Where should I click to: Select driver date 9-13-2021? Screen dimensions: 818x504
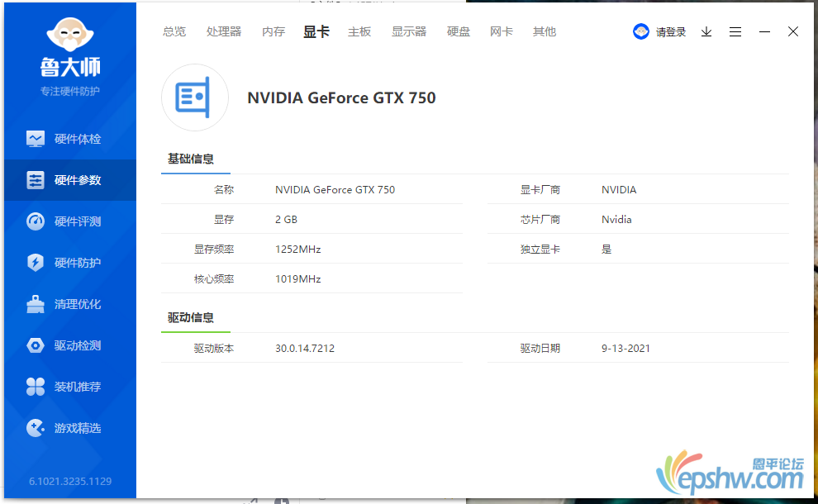[x=625, y=349]
